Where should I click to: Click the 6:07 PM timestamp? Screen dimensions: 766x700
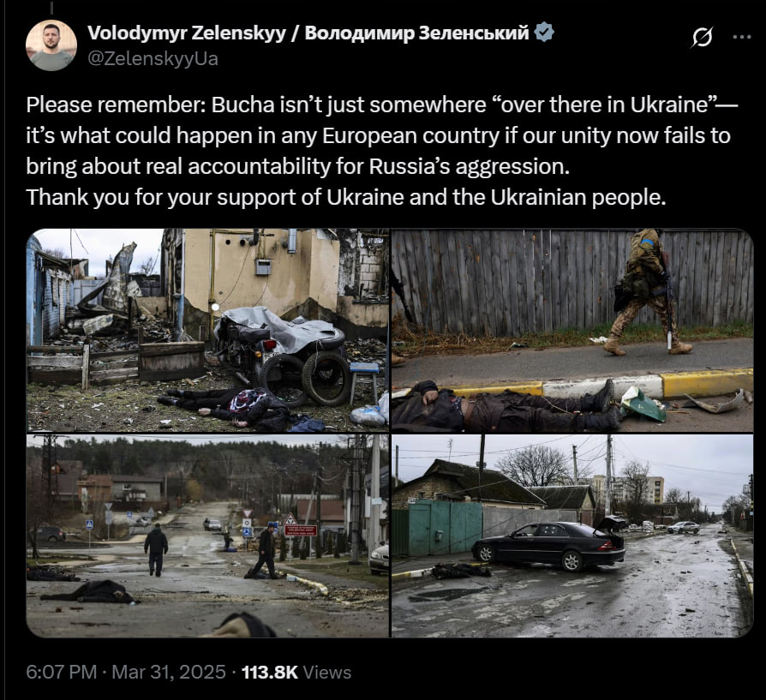pyautogui.click(x=62, y=673)
